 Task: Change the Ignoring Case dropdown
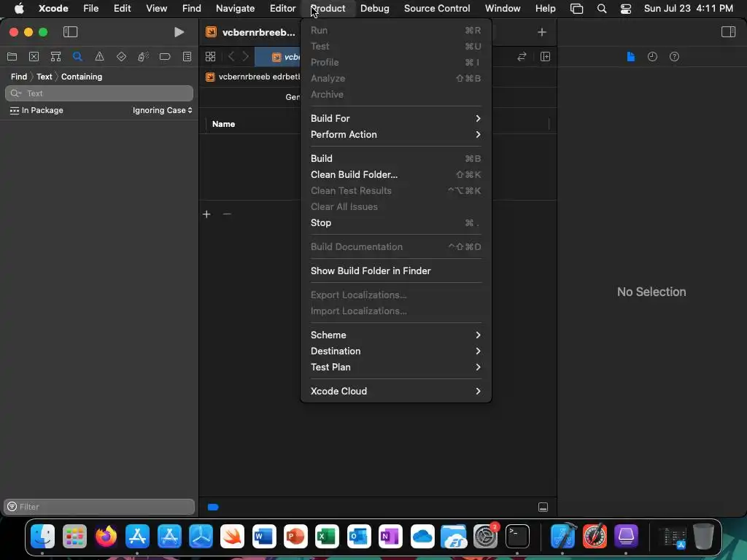tap(163, 111)
